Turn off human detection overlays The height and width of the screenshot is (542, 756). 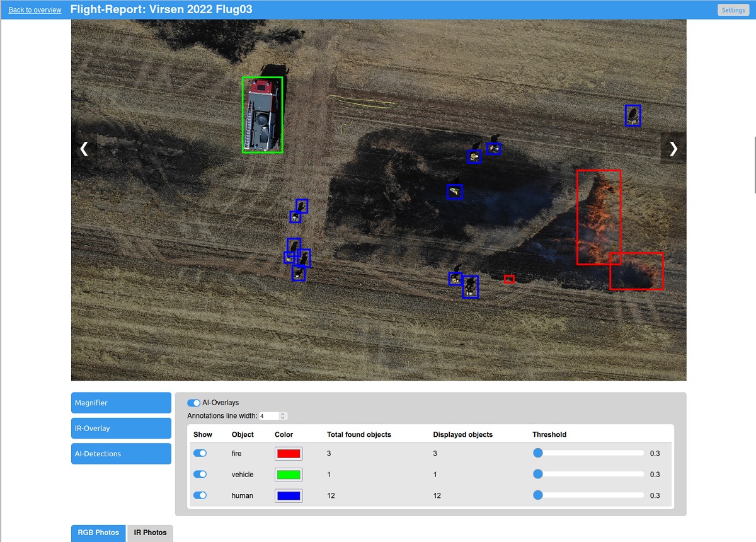[200, 495]
